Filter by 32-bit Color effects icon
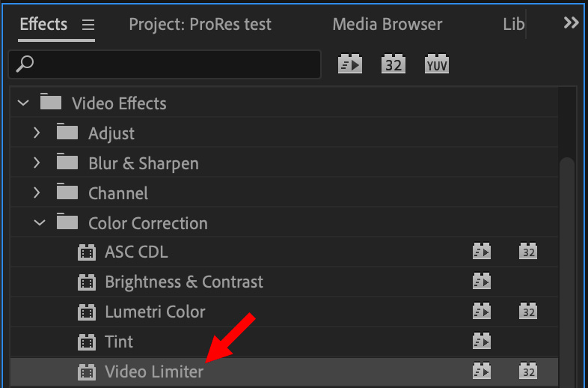 coord(393,64)
